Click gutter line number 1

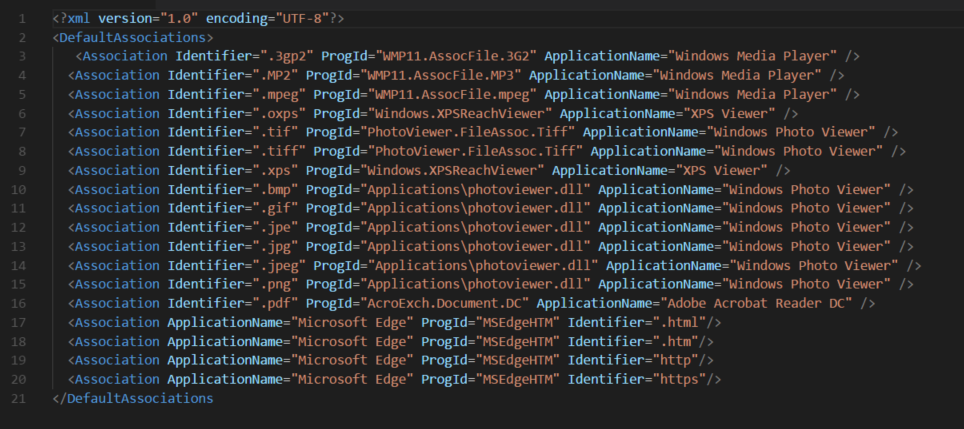[x=22, y=18]
